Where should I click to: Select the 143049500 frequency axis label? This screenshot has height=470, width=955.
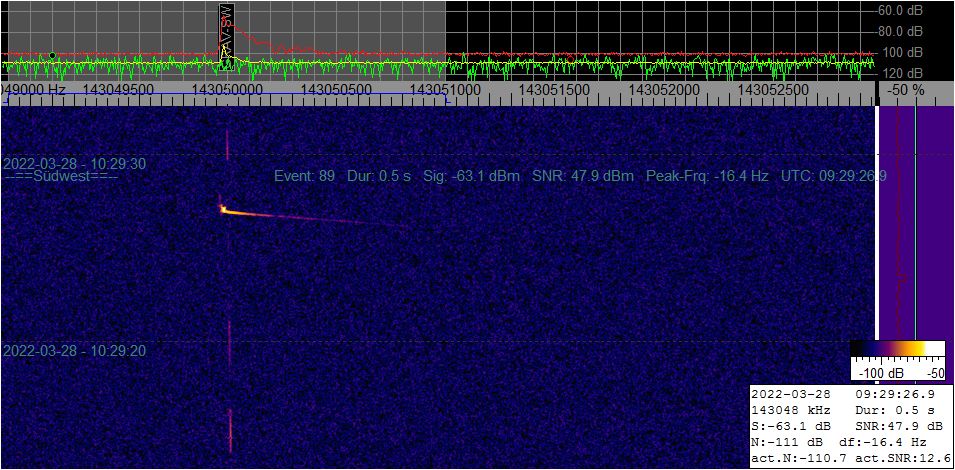pos(118,89)
